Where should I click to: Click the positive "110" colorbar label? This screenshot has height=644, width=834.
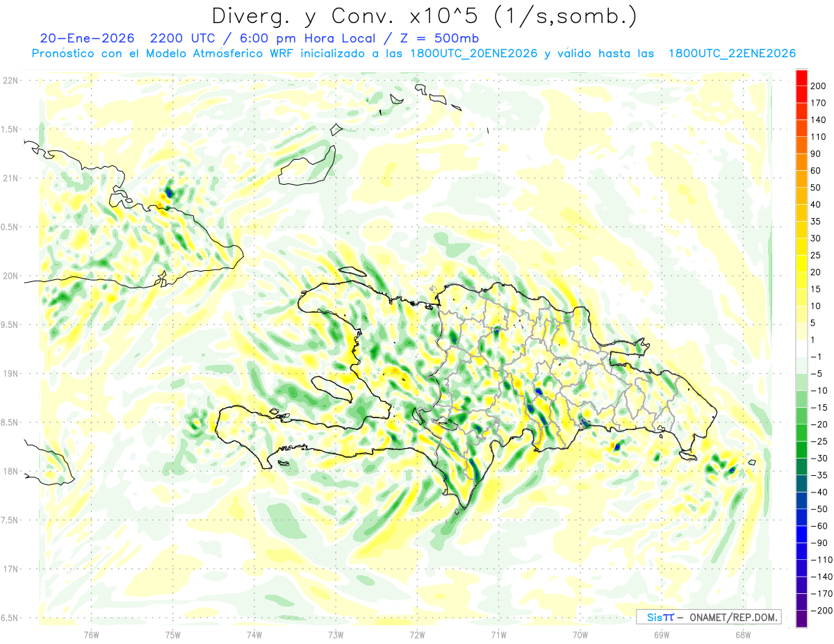point(818,137)
